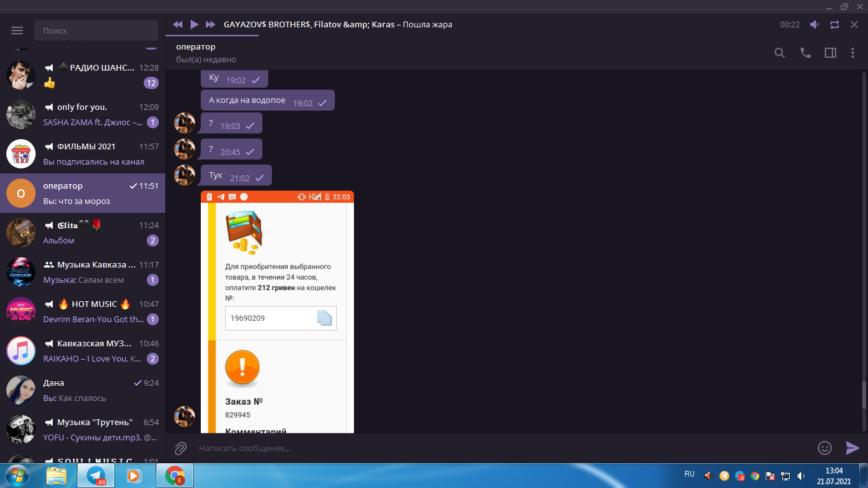Open ФИЛЬМЫ 2021 channel
The height and width of the screenshot is (488, 868).
pyautogui.click(x=83, y=154)
